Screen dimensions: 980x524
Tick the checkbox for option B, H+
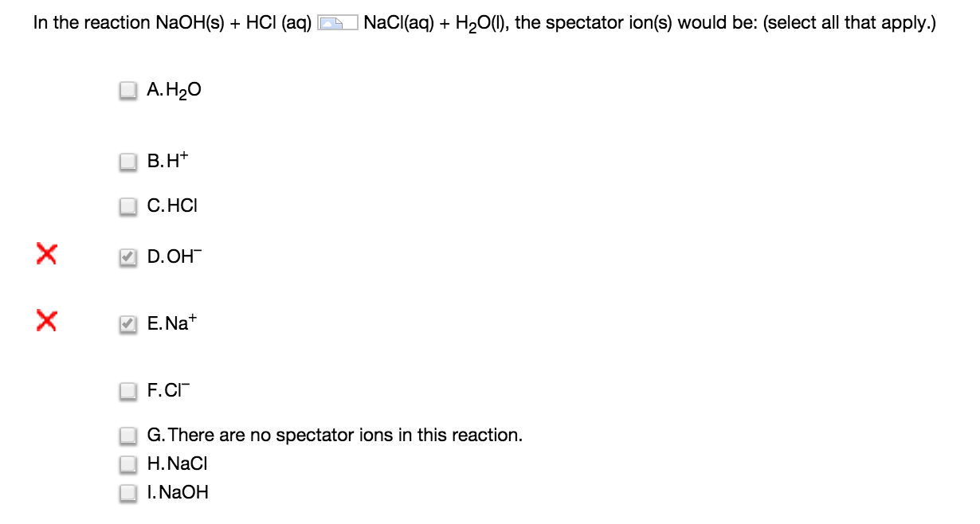[x=128, y=162]
